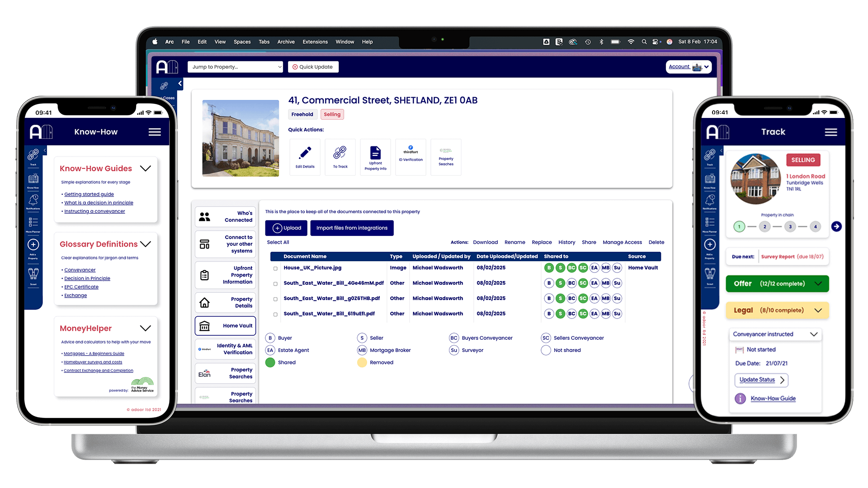Click the Upload button
This screenshot has width=868, height=488.
pos(286,228)
